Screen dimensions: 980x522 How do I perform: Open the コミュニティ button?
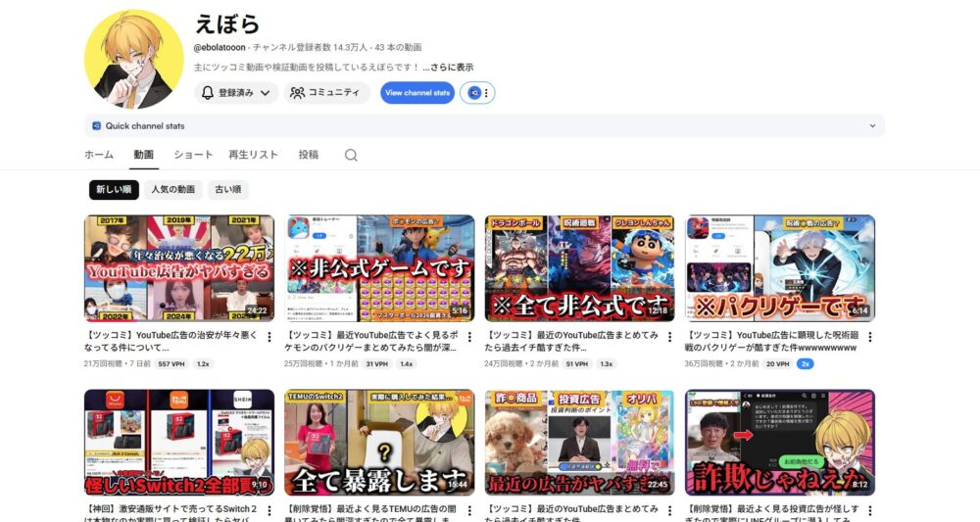327,93
